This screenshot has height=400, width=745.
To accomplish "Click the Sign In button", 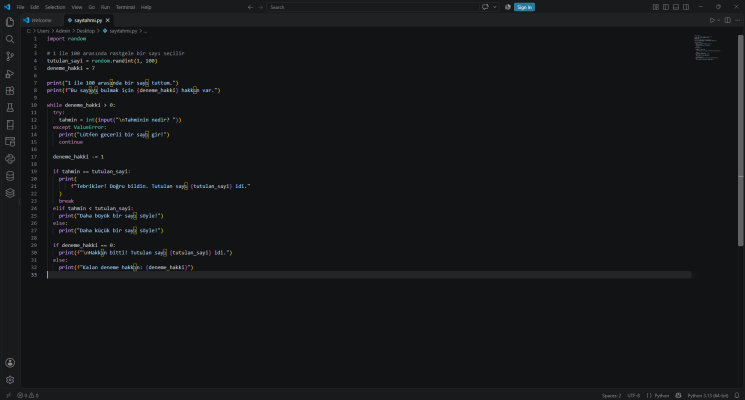I will pos(524,7).
